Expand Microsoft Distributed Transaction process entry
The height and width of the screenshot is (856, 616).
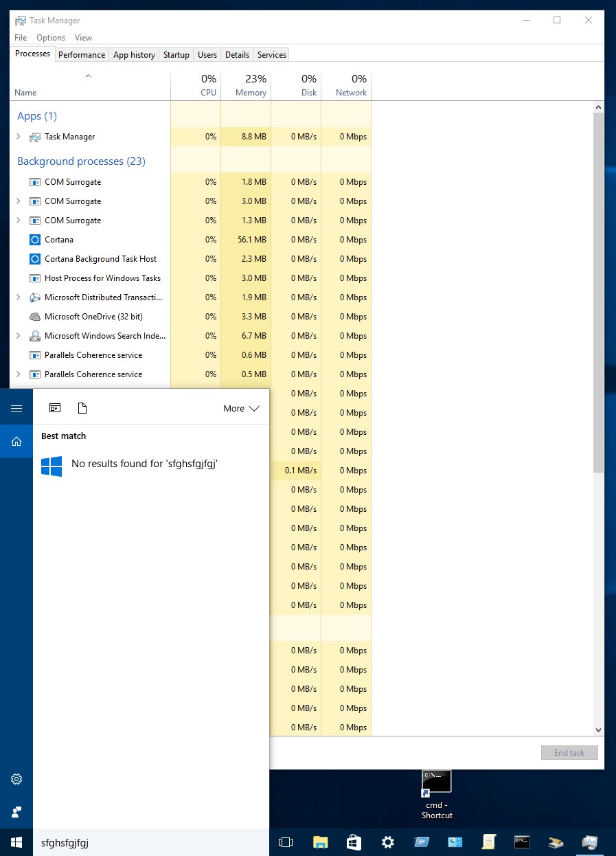pyautogui.click(x=19, y=297)
